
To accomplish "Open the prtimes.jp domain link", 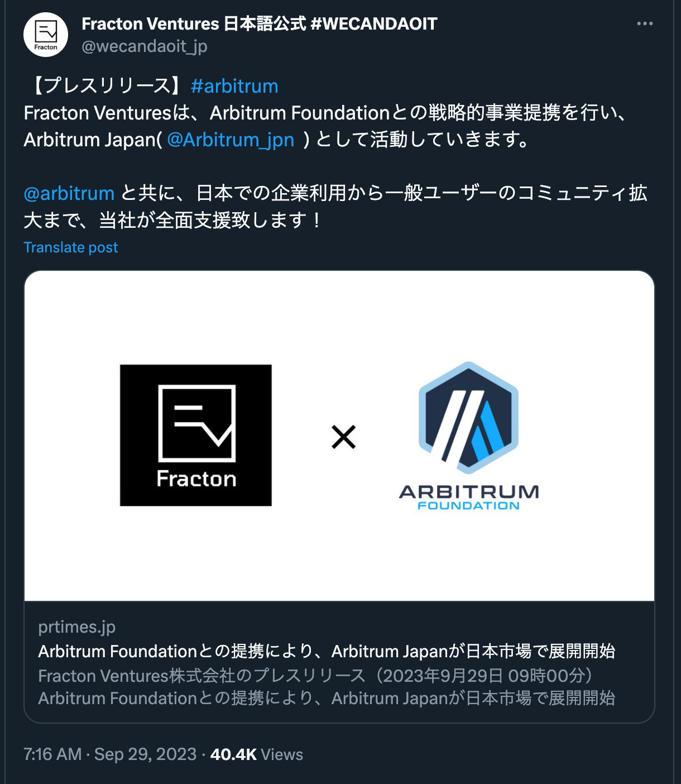I will pos(77,627).
